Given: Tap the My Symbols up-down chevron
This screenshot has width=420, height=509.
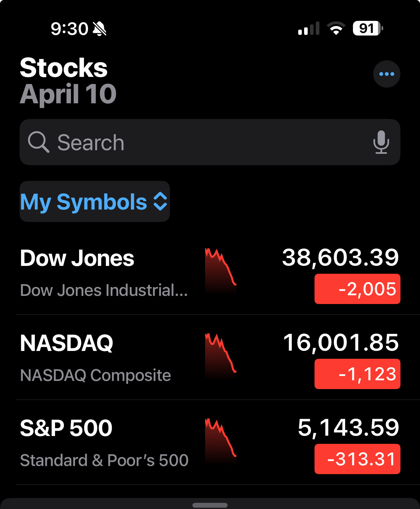Looking at the screenshot, I should 160,201.
